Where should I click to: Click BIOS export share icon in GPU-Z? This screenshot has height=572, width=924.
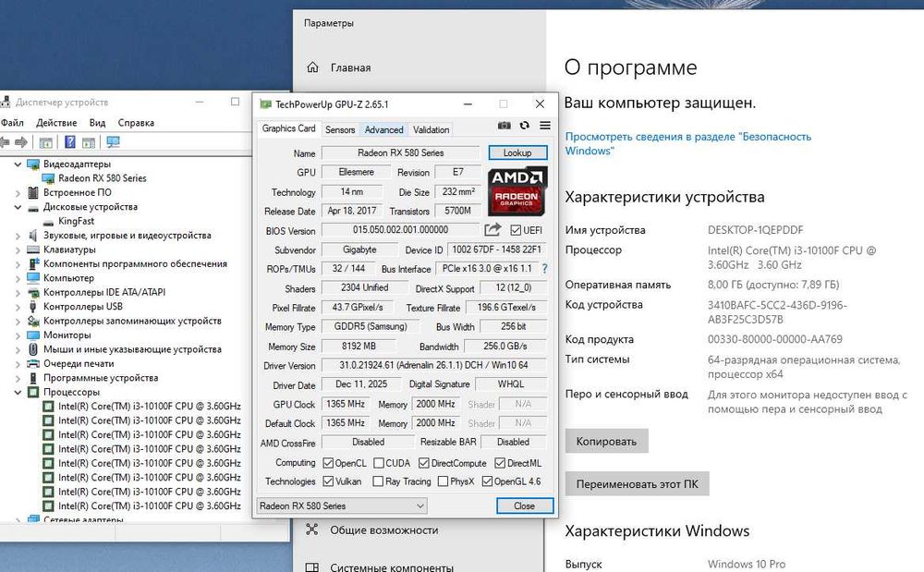pos(492,230)
